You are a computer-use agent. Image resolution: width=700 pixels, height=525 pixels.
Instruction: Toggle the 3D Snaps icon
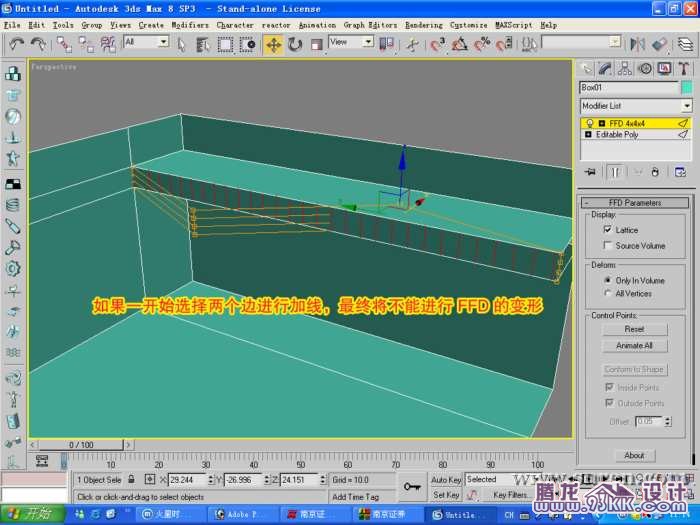tap(438, 44)
